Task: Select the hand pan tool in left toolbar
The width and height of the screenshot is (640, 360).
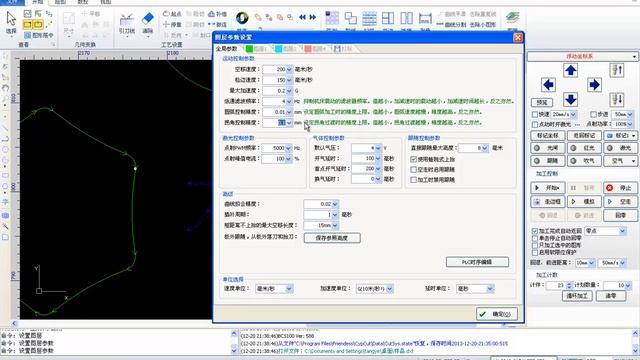Action: point(5,88)
